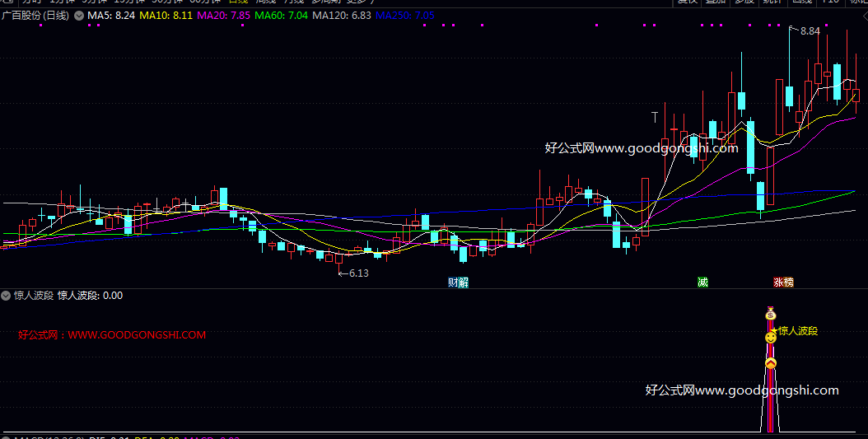
Task: Select the MA60 green average label
Action: [281, 16]
